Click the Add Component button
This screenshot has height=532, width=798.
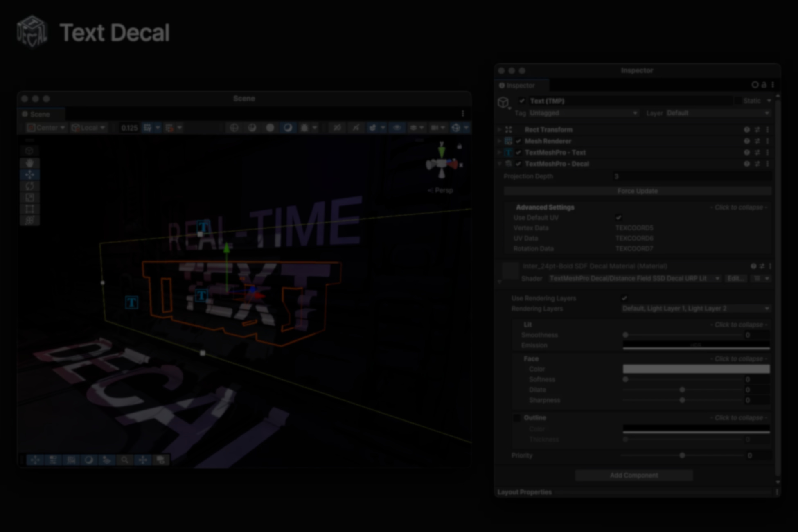pos(634,475)
